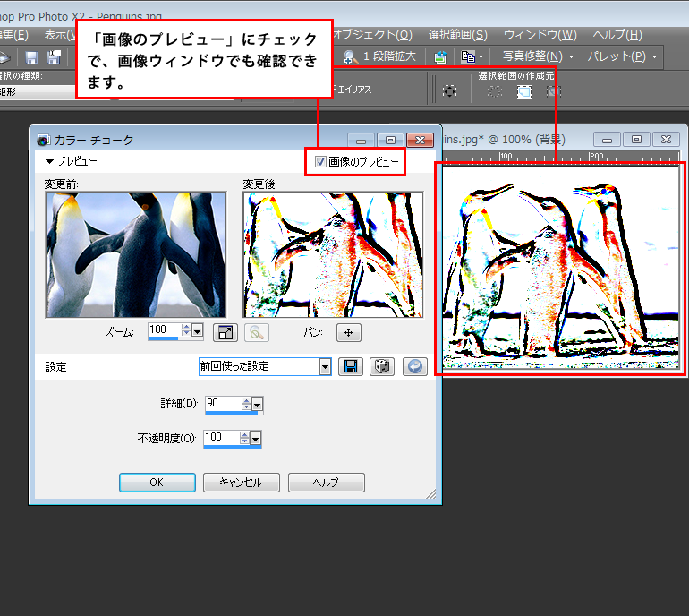The width and height of the screenshot is (689, 616).
Task: Click the 詳細(D) spinner arrows
Action: (246, 403)
